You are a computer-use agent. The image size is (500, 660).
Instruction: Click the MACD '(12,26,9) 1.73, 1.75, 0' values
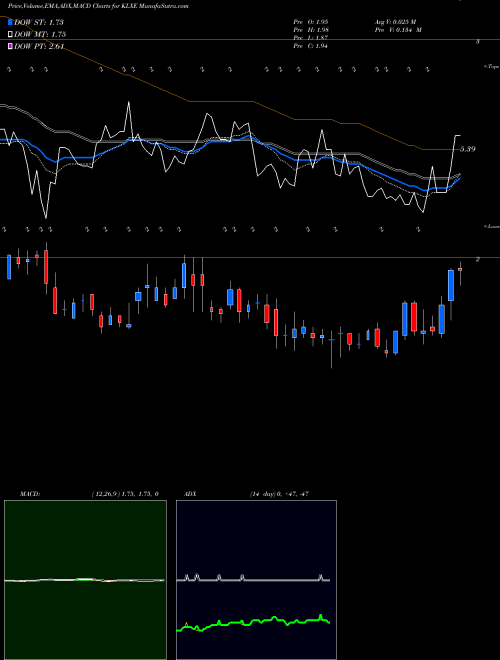125,494
